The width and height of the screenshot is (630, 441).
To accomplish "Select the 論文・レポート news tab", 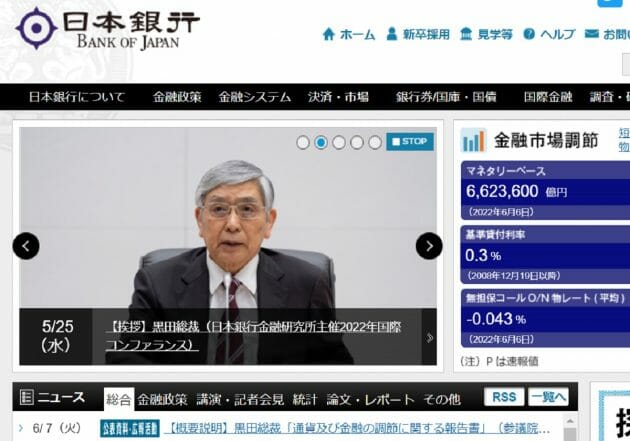I will pos(370,399).
